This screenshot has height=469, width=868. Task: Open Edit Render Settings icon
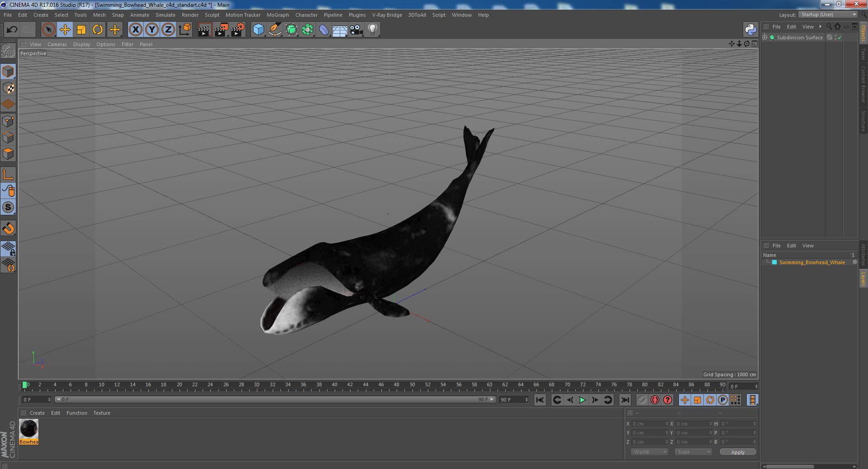[x=238, y=30]
